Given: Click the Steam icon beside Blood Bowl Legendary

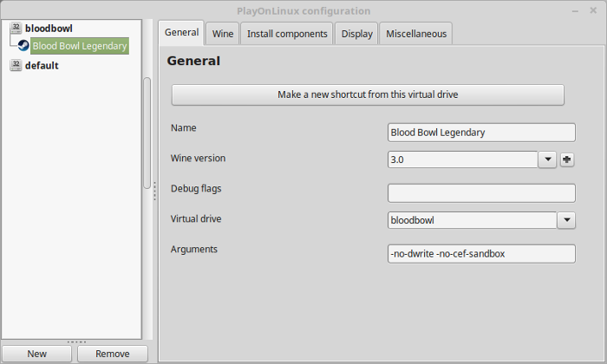Looking at the screenshot, I should point(23,46).
